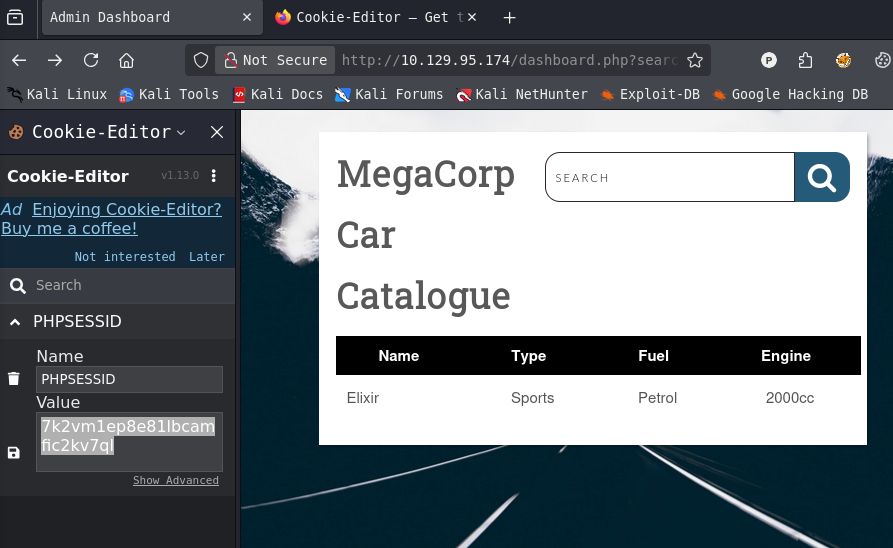Close the Admin Dashboard tab
Screen dimensions: 893x548
coord(247,18)
